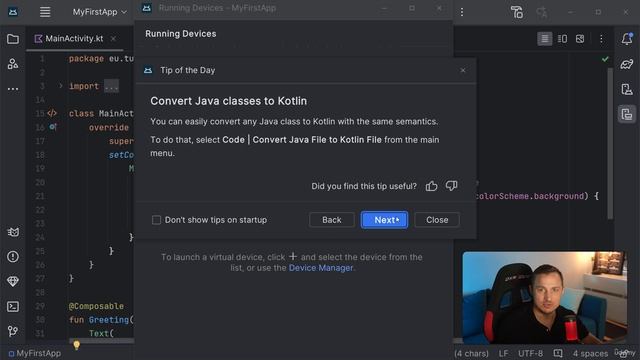This screenshot has height=360, width=640.
Task: Open the Version Control branch icon
Action: pyautogui.click(x=13, y=331)
